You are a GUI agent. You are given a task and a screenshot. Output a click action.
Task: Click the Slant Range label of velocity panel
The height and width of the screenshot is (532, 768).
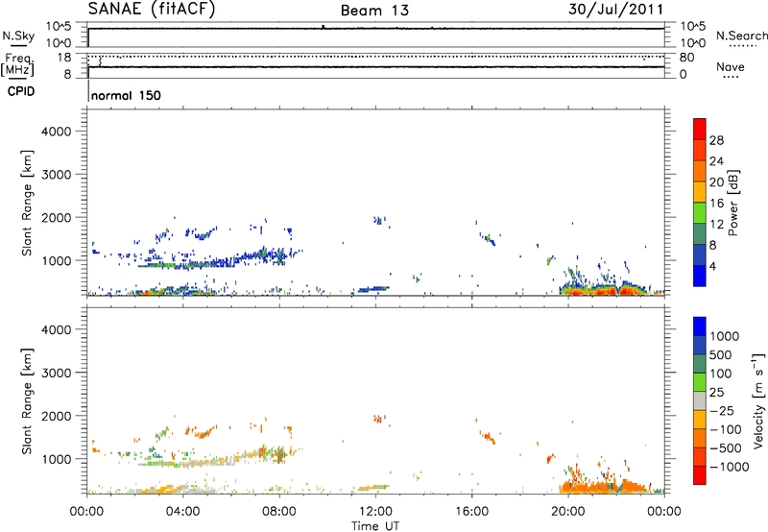point(27,401)
